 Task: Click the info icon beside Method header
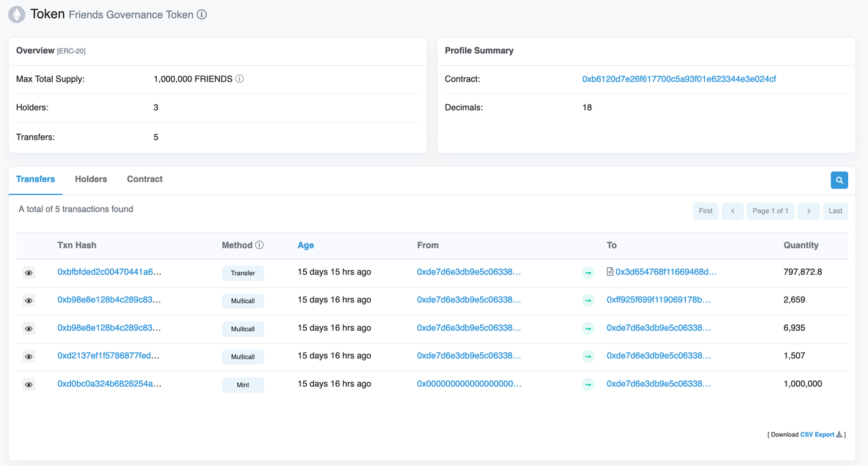pyautogui.click(x=259, y=245)
